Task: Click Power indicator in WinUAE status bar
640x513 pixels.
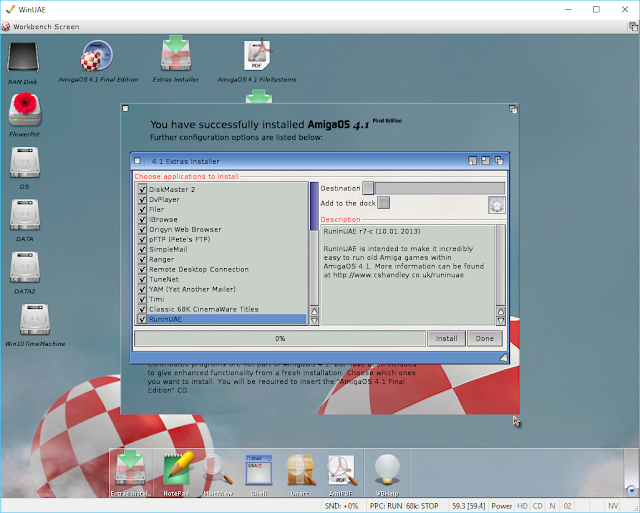Action: click(x=501, y=506)
